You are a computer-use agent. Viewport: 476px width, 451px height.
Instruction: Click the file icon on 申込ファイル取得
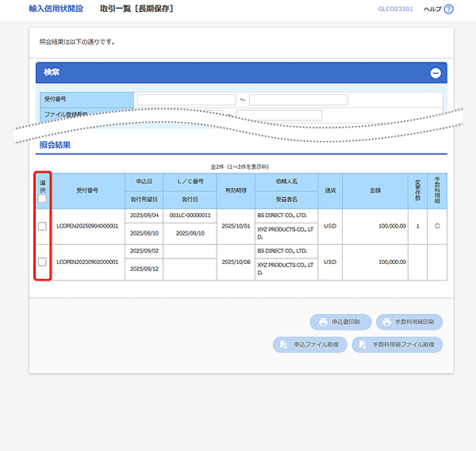[x=283, y=345]
